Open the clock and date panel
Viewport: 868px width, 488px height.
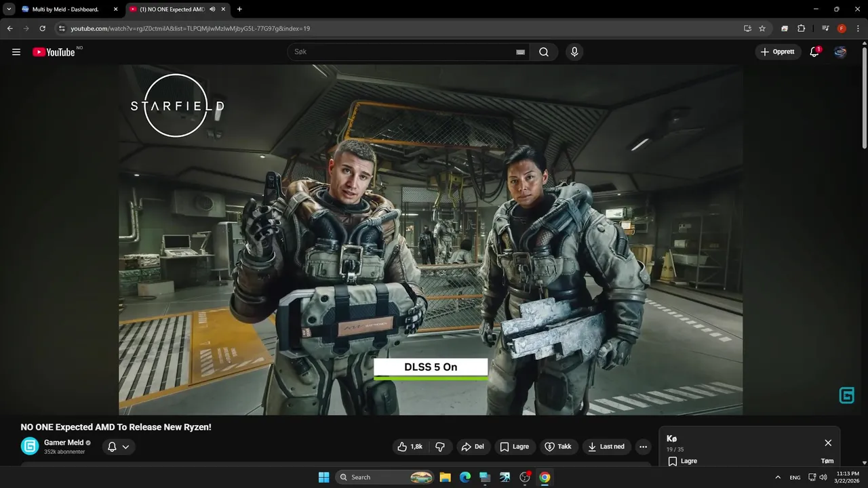848,477
